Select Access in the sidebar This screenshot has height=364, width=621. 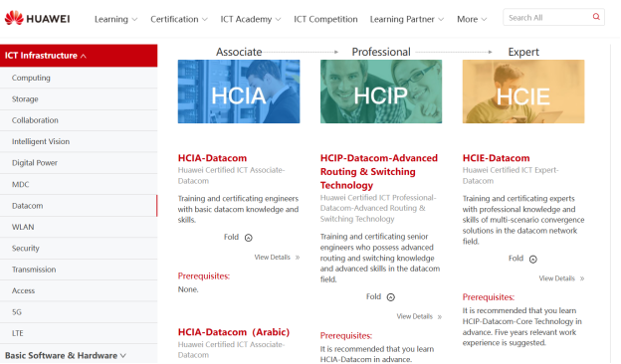pyautogui.click(x=79, y=290)
